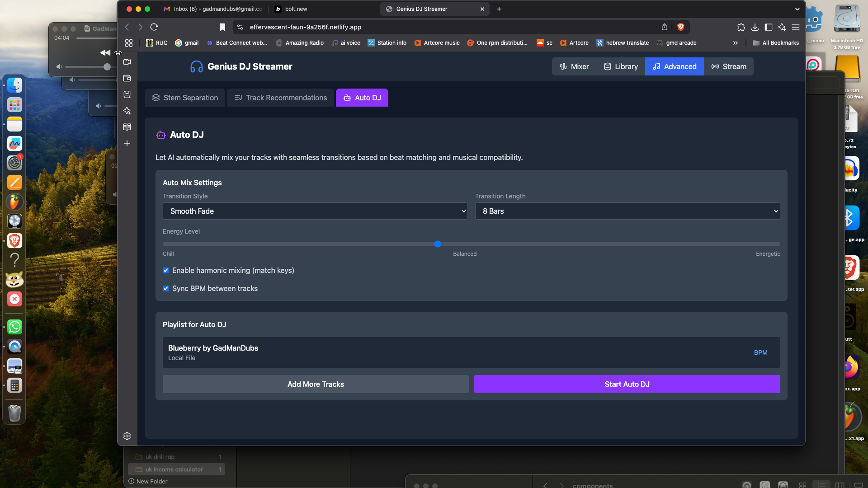Click the Energy Level slider handle

pos(438,244)
